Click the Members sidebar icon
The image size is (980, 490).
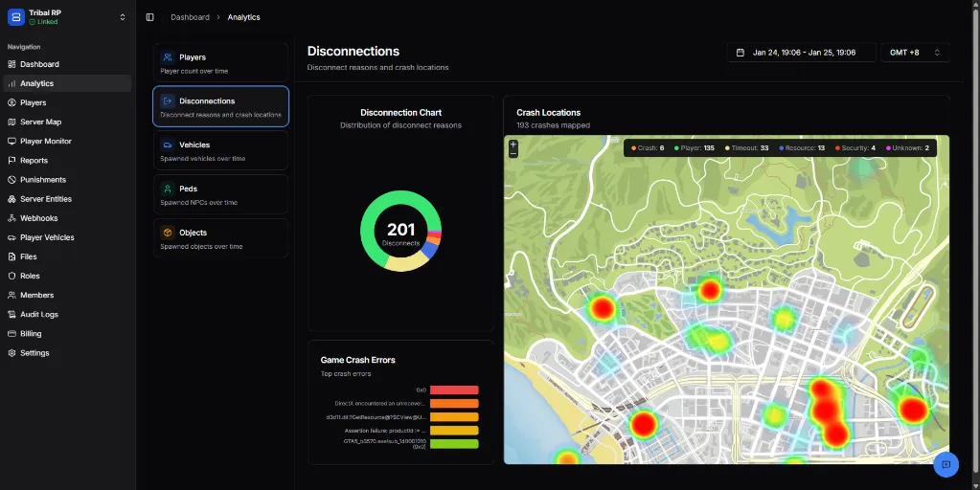point(11,296)
